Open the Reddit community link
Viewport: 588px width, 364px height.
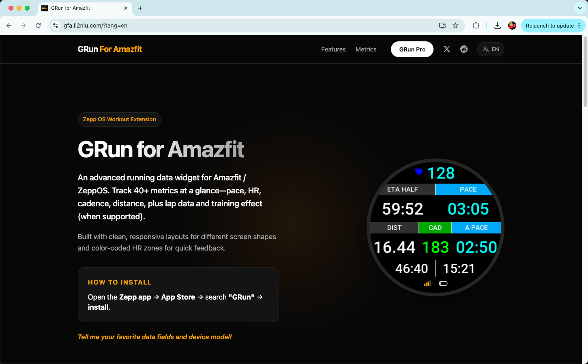pyautogui.click(x=464, y=49)
